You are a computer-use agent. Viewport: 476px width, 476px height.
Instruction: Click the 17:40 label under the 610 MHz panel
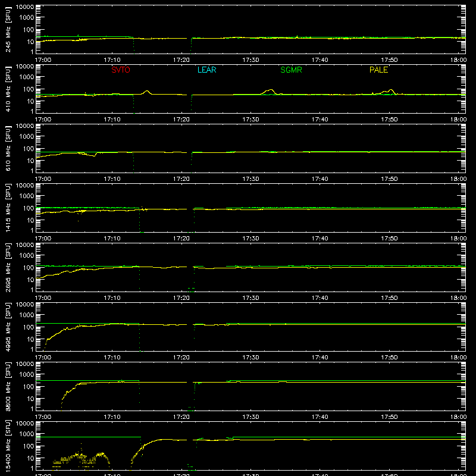tap(320, 179)
